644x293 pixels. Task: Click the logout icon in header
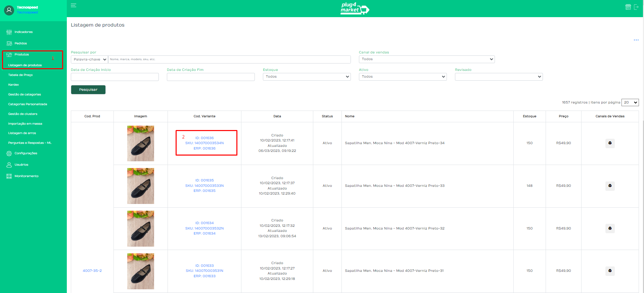coord(636,7)
